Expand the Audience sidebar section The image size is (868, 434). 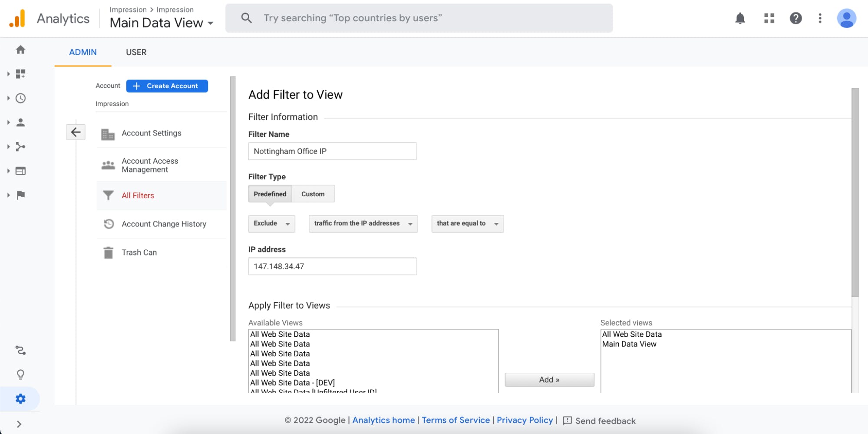point(8,123)
